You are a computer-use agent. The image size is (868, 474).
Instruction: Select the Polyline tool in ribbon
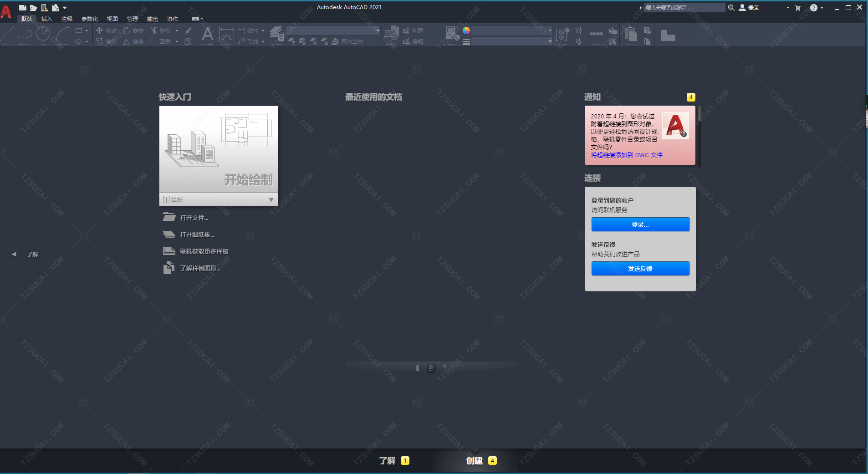(x=25, y=35)
